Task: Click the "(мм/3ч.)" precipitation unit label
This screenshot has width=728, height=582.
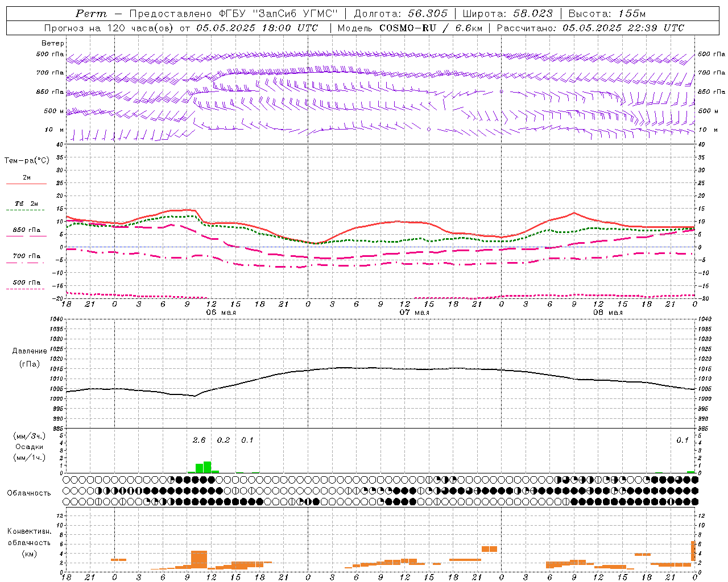Action: pos(29,436)
